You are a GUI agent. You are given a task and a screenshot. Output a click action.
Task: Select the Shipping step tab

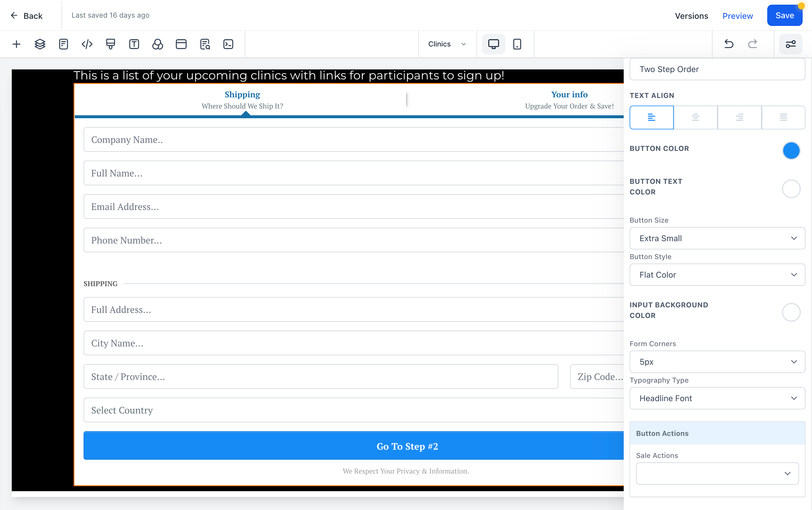(x=242, y=100)
